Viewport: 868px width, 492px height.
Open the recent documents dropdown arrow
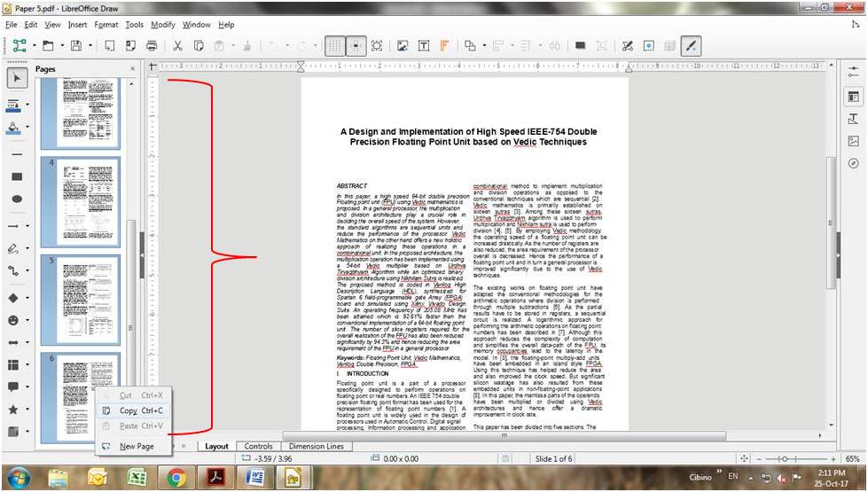click(62, 46)
